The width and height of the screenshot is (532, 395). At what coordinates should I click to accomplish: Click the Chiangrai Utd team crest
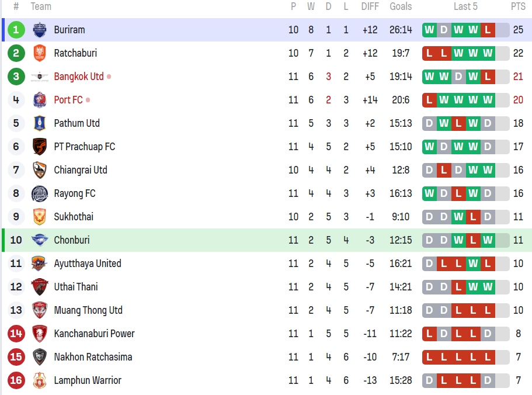pyautogui.click(x=40, y=170)
